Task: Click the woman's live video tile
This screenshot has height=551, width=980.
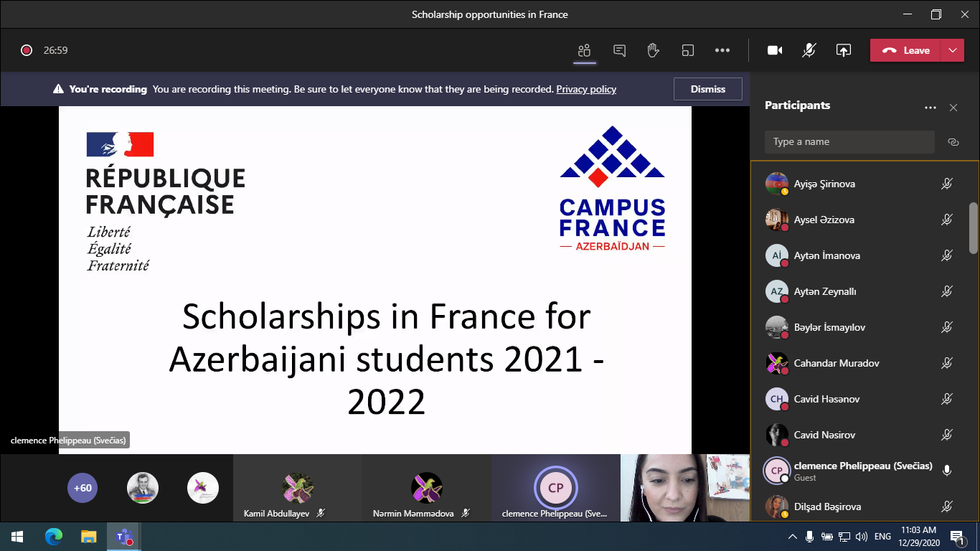Action: (x=685, y=488)
